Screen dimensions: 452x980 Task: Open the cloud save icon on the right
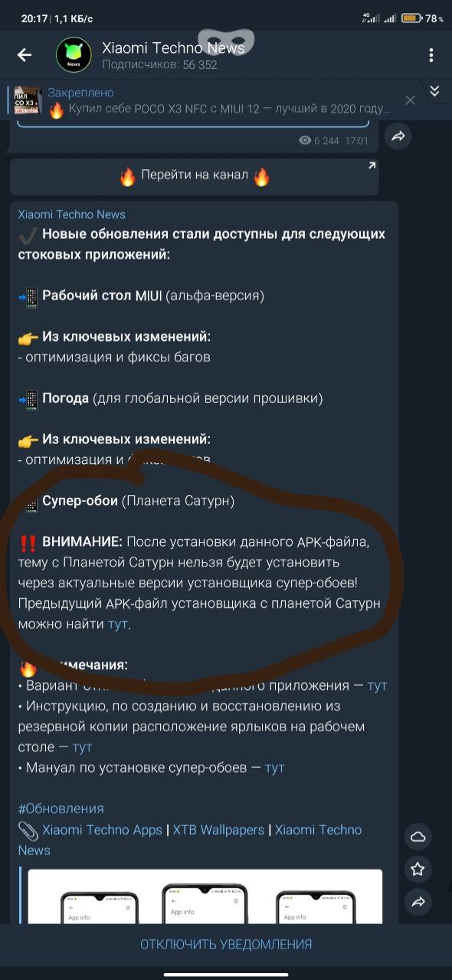click(x=418, y=837)
